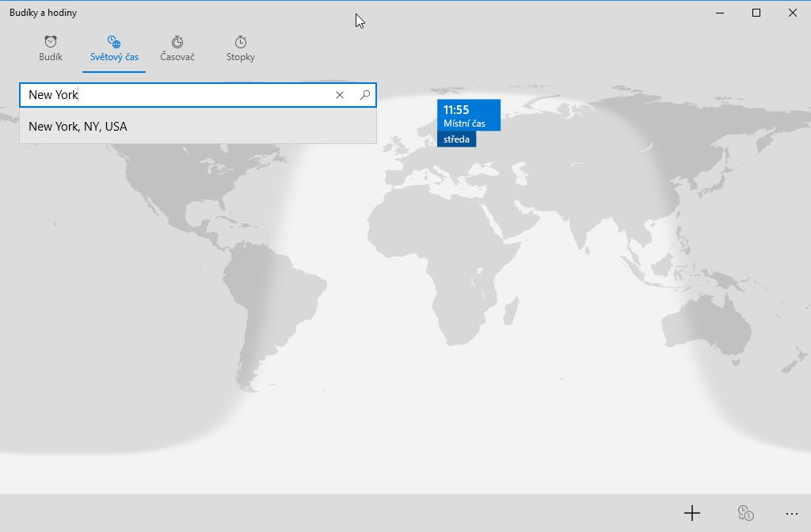The image size is (811, 532).
Task: Click the středa day label
Action: point(457,139)
